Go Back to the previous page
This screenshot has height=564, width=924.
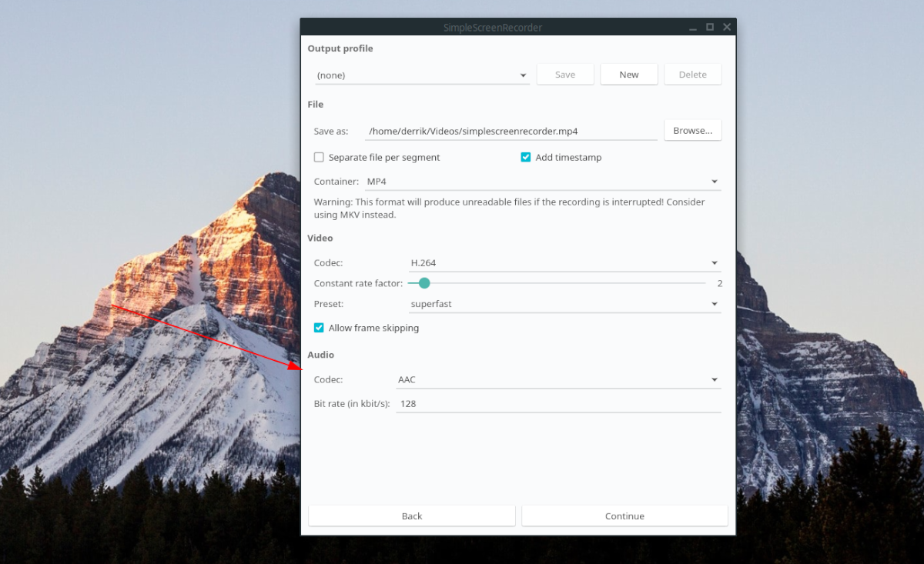tap(412, 516)
